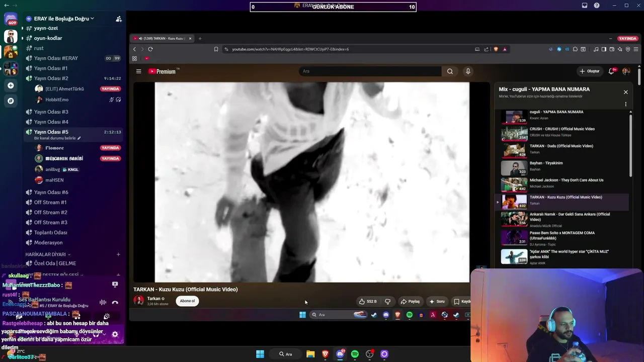Play TARKAN - Dudu from the mix
Image resolution: width=644 pixels, height=362 pixels.
(562, 149)
